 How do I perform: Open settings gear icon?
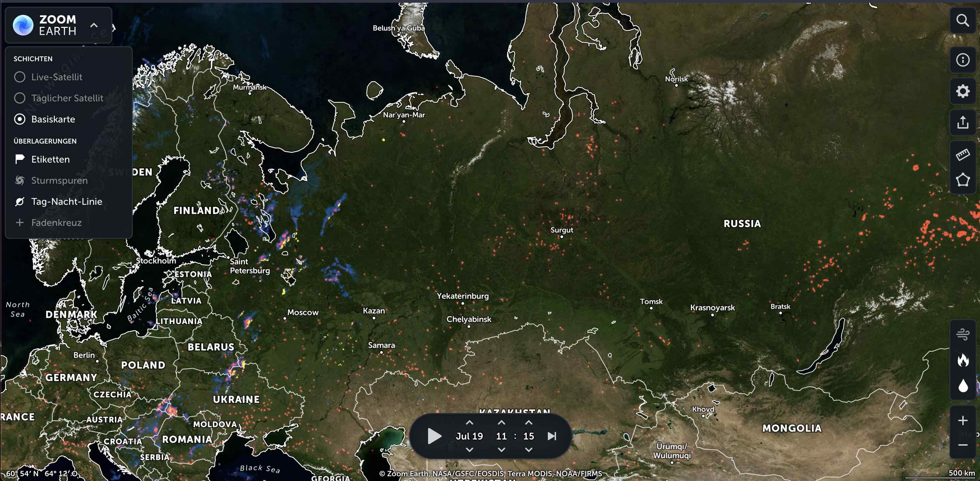[963, 91]
